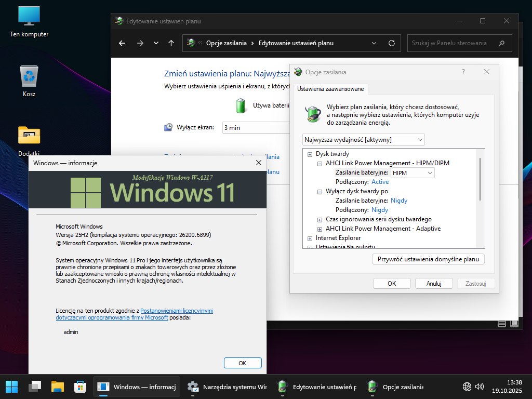Click the refresh icon in address bar
The width and height of the screenshot is (532, 399).
point(392,43)
